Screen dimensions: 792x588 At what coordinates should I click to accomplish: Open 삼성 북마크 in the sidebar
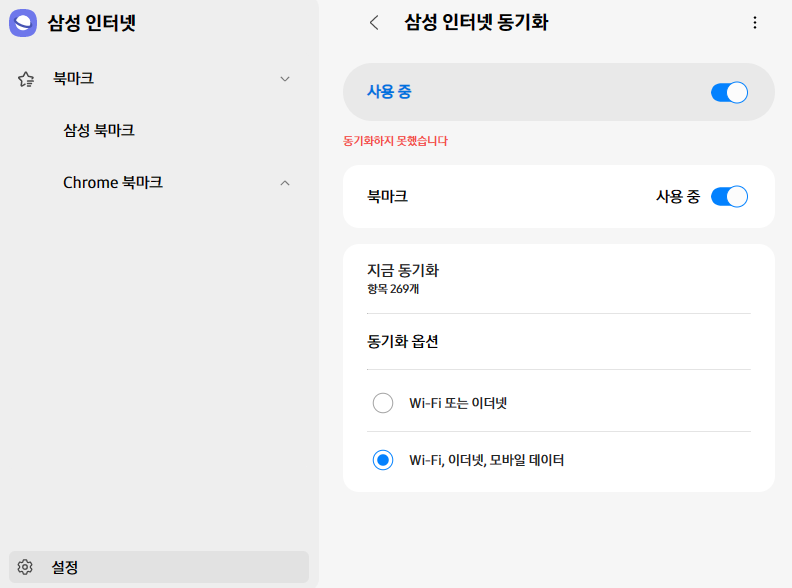point(99,130)
